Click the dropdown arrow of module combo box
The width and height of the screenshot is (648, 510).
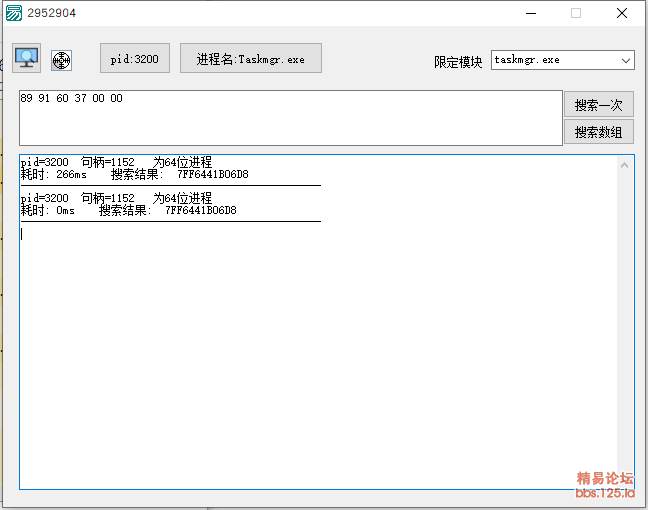[x=626, y=60]
